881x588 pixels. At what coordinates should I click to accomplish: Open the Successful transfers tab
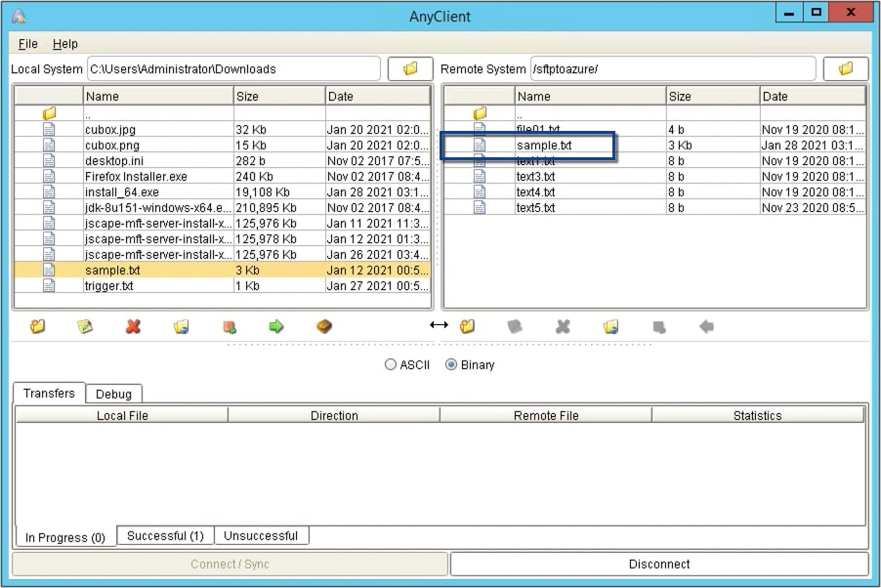pyautogui.click(x=164, y=535)
